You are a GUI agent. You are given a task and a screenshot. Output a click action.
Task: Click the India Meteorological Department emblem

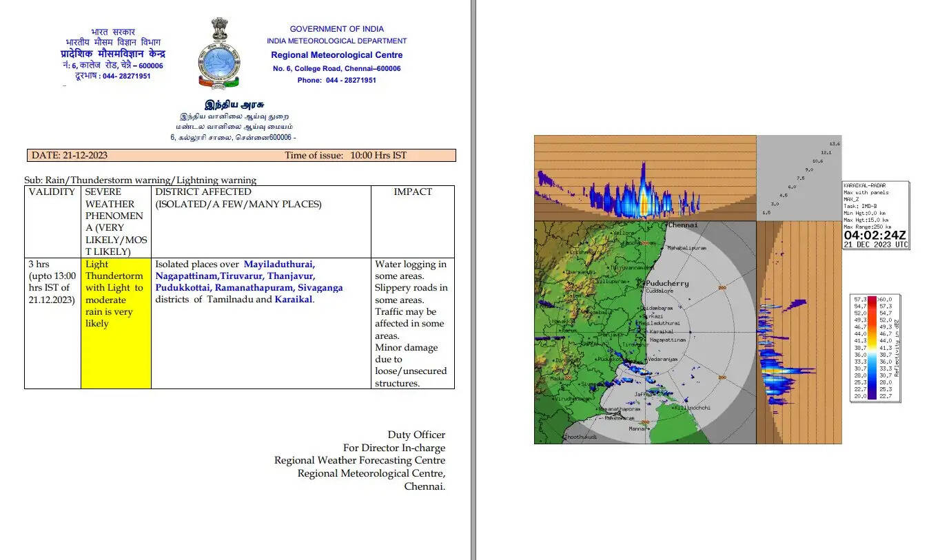point(218,54)
